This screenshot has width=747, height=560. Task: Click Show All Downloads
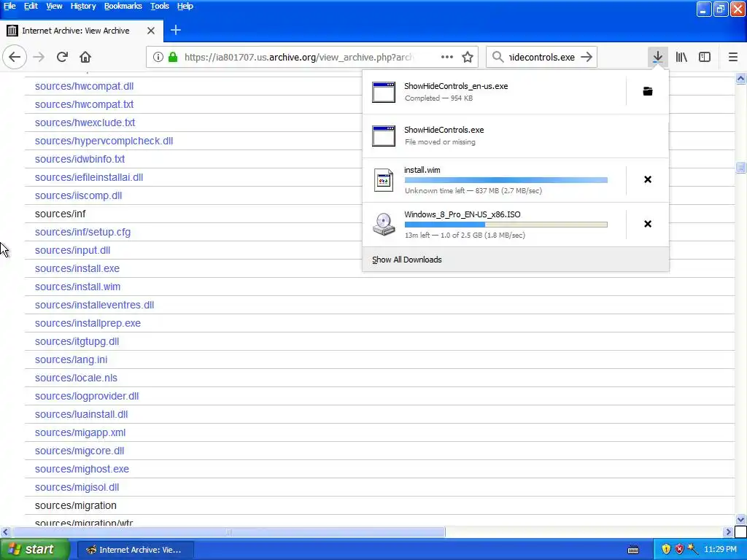(x=407, y=260)
